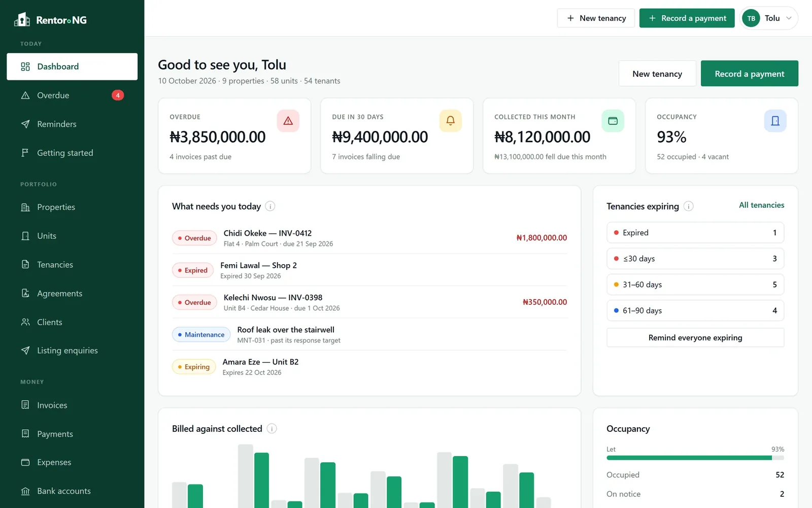This screenshot has width=812, height=508.
Task: Open the 31–60 days expiring row
Action: coord(695,284)
